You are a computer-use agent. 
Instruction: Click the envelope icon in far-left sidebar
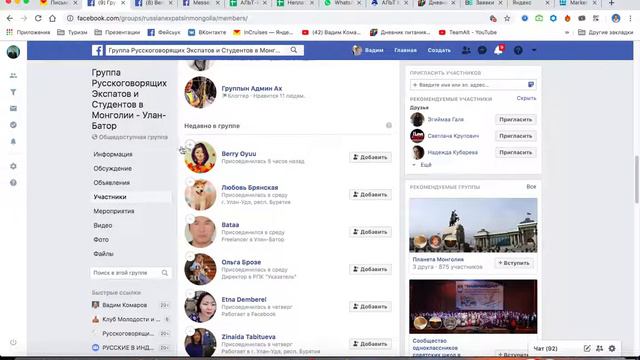coord(13,109)
